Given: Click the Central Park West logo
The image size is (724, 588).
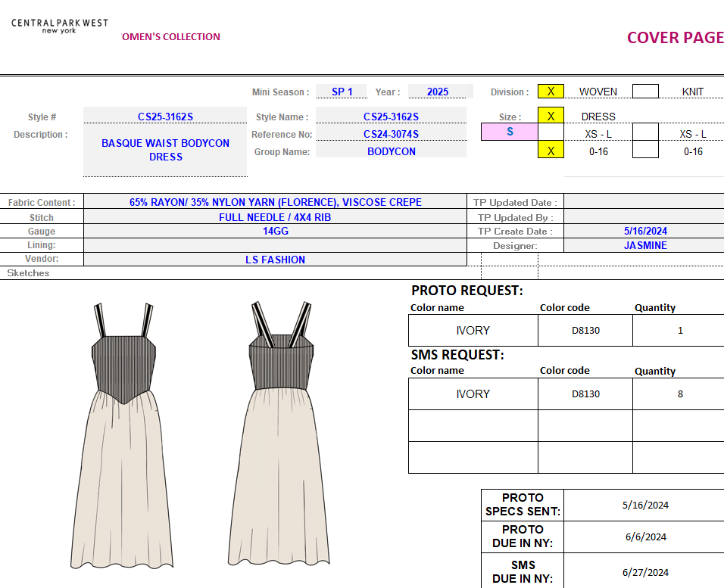Looking at the screenshot, I should [x=60, y=26].
